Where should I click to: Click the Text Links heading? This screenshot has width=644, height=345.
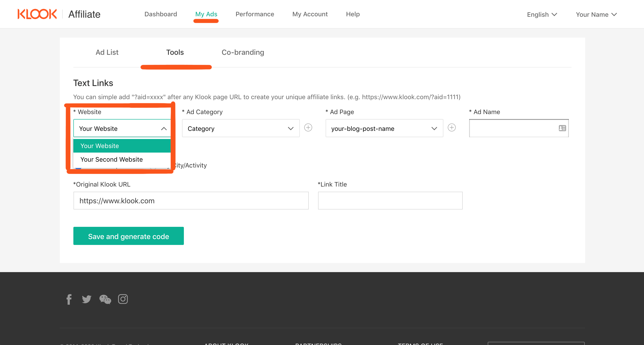point(93,83)
